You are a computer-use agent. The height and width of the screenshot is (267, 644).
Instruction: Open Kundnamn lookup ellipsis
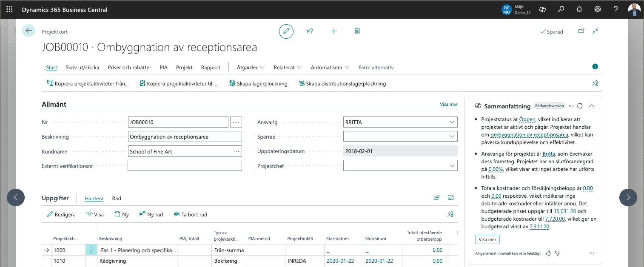coord(237,151)
